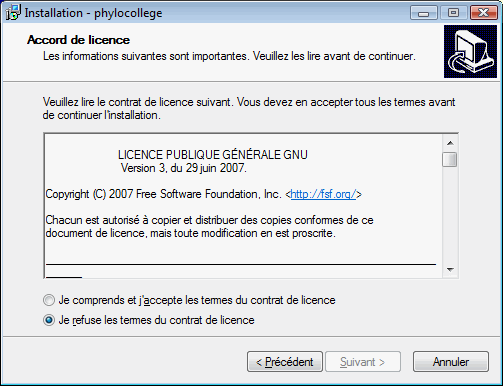Select "Je comprends et j'accepte" radio option
503x386 pixels.
pyautogui.click(x=49, y=300)
